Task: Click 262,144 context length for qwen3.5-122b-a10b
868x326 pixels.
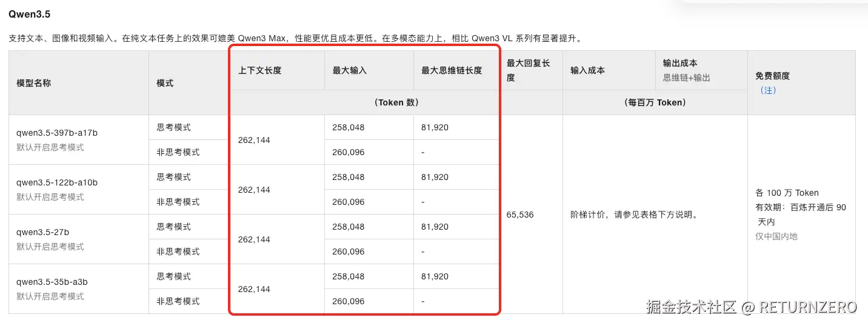Action: [254, 190]
